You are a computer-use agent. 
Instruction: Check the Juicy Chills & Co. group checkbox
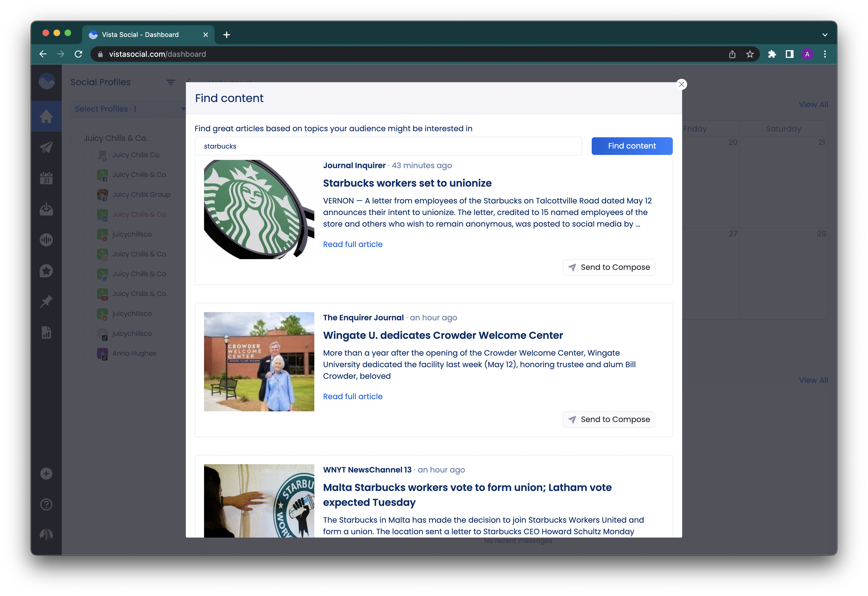click(x=75, y=138)
